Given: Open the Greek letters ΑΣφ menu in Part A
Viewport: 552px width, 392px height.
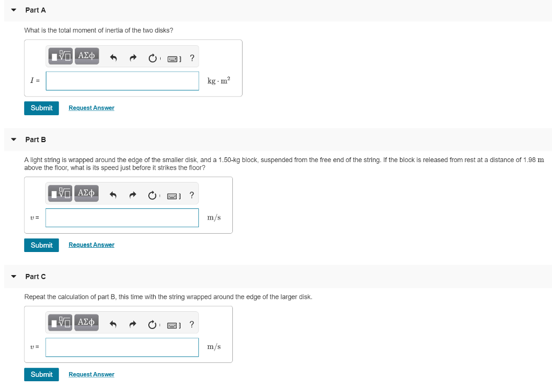Looking at the screenshot, I should click(x=86, y=56).
